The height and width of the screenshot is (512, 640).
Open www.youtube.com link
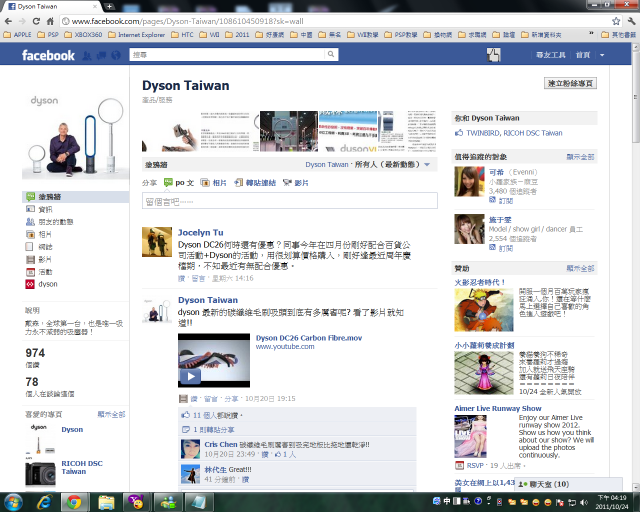coord(285,347)
